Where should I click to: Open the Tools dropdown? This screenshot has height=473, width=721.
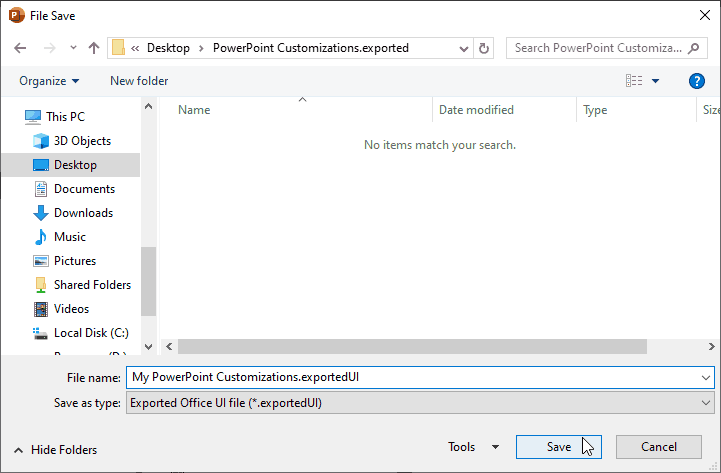click(474, 447)
